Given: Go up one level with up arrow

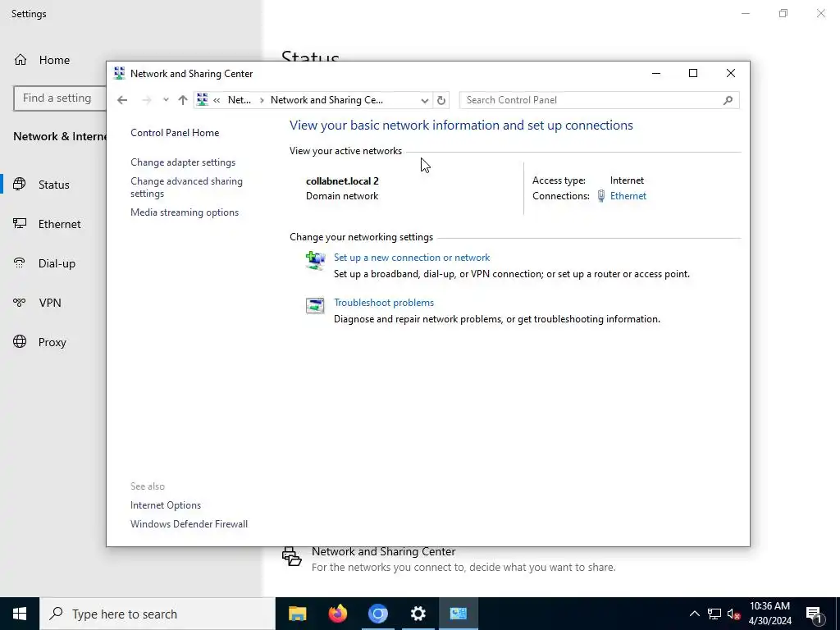Looking at the screenshot, I should click(x=183, y=100).
